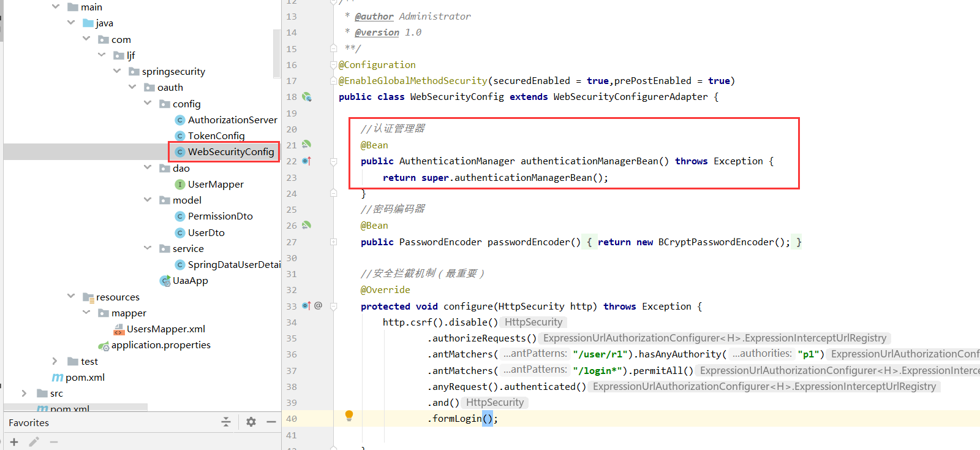
Task: Expand the src folder
Action: coord(24,393)
